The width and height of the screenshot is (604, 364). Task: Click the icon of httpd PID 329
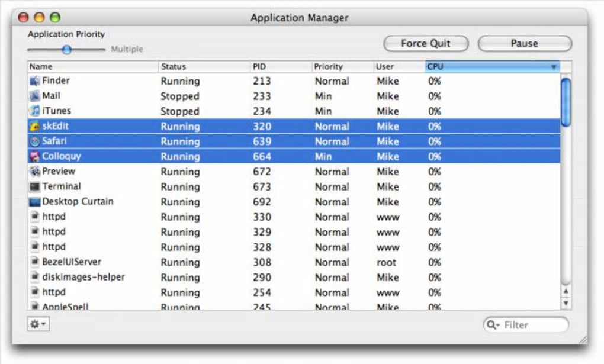pos(35,231)
